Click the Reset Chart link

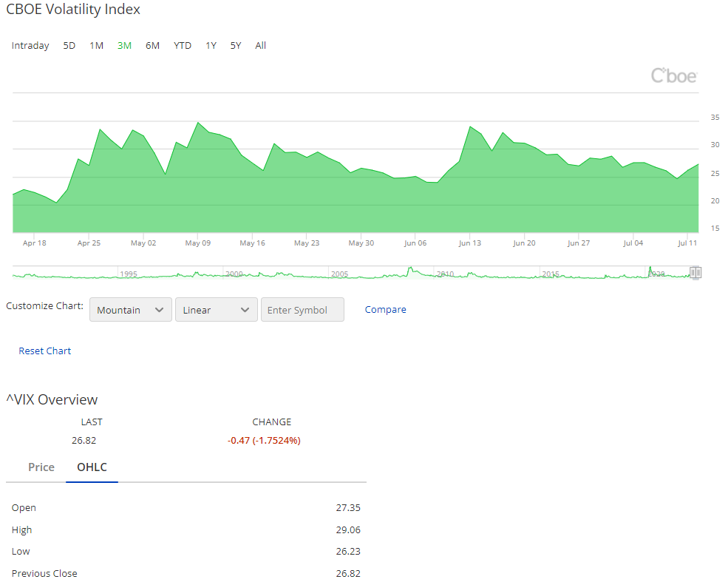[x=44, y=351]
